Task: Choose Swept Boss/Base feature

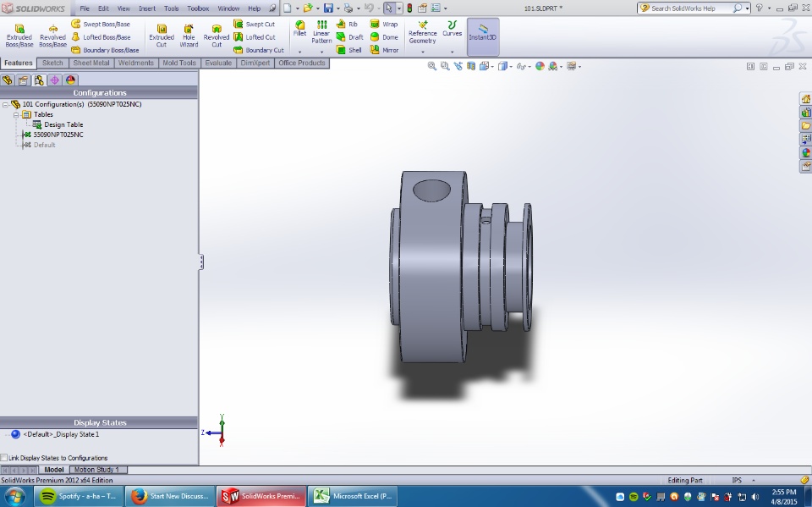Action: click(101, 24)
